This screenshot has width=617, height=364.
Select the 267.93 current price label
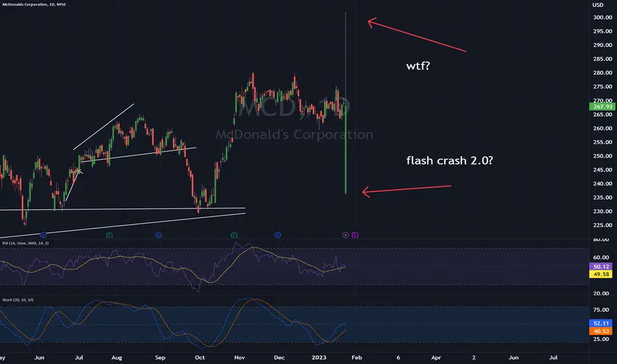602,107
